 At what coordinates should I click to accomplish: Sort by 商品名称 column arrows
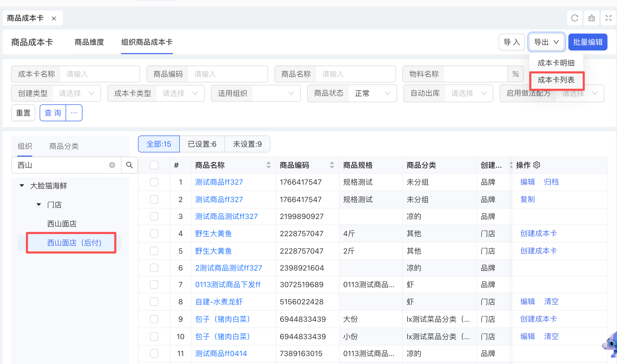268,165
